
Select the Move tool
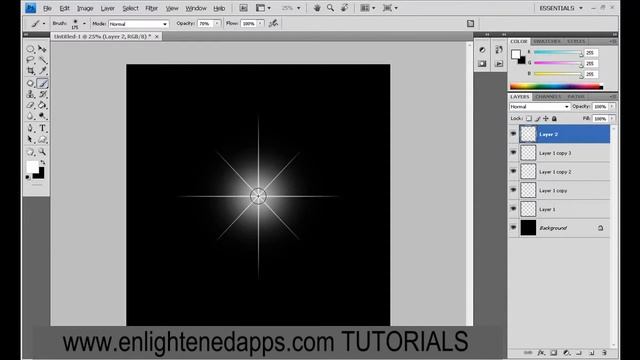[42, 49]
